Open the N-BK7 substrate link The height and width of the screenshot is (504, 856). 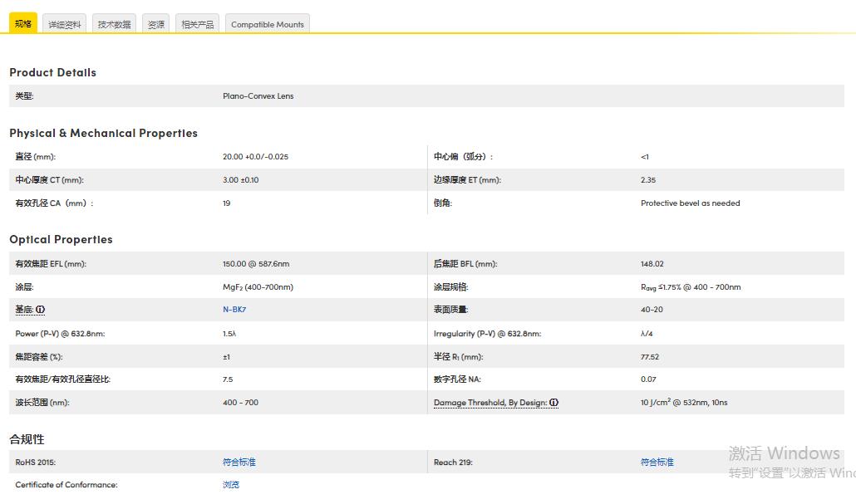click(x=234, y=310)
